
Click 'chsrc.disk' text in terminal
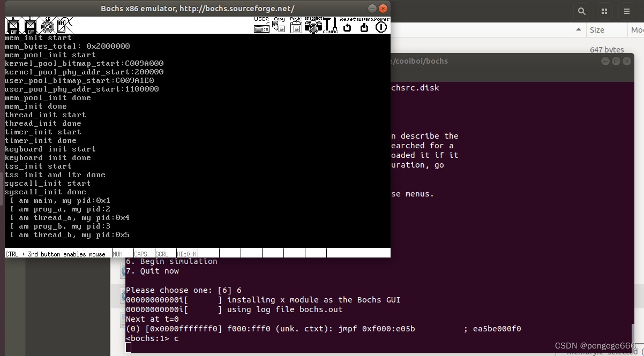(415, 87)
